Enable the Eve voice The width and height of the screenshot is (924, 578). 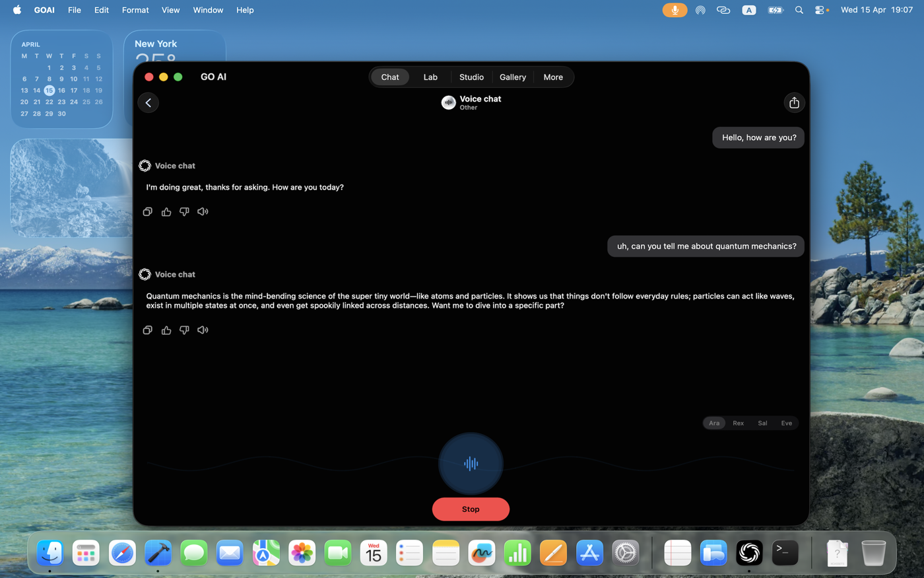(786, 423)
